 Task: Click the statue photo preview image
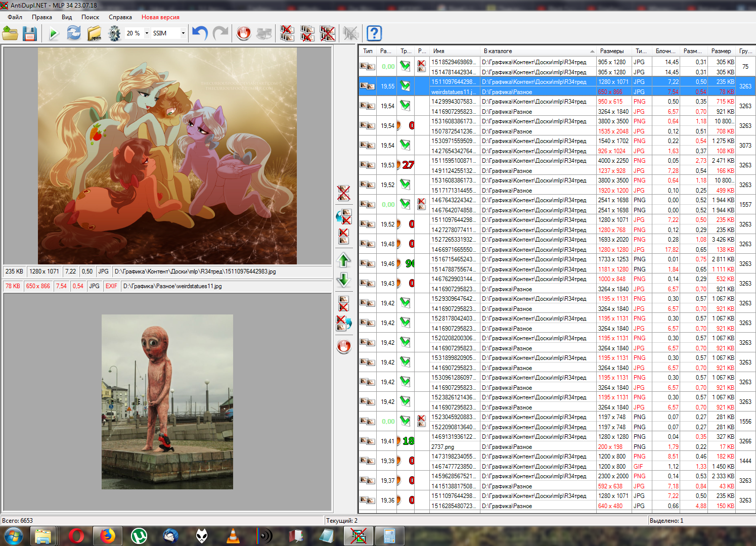coord(167,402)
